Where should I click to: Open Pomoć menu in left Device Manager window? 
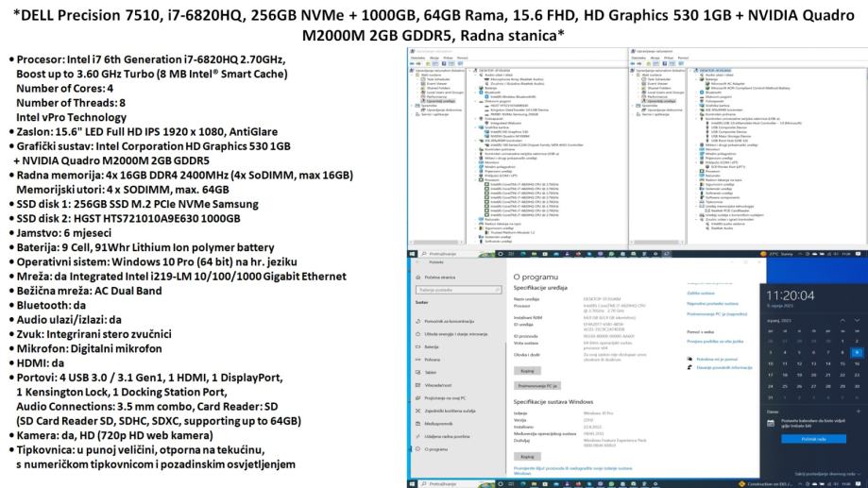point(462,58)
